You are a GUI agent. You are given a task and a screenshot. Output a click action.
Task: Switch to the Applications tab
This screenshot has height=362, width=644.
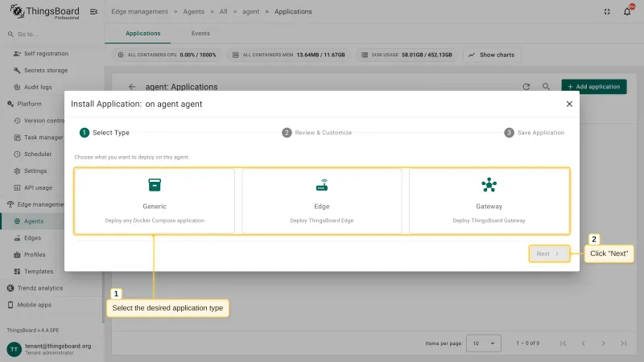[x=143, y=33]
